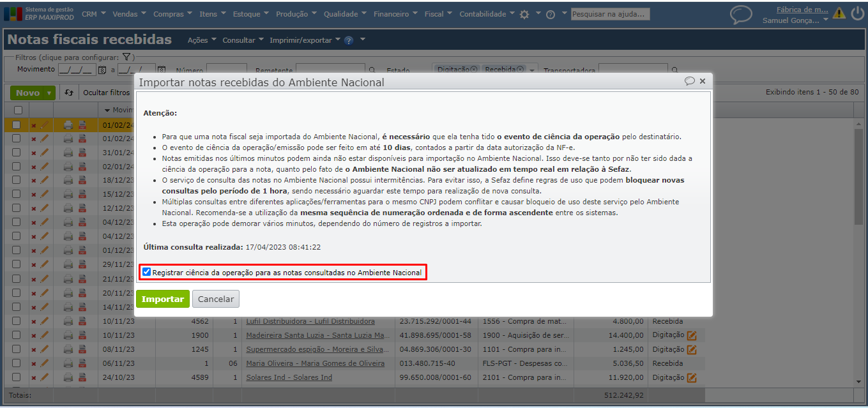
Task: Open the Fábrica de m... company link
Action: 802,10
